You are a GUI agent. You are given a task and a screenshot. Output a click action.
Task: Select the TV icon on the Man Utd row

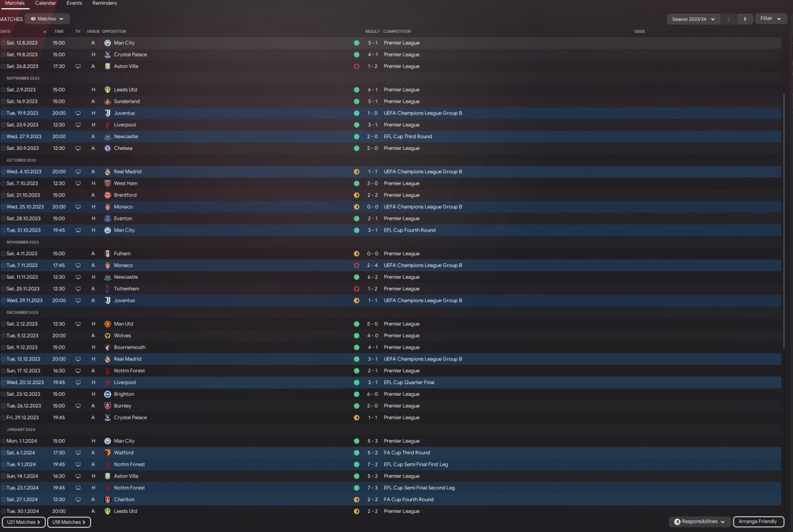click(78, 324)
